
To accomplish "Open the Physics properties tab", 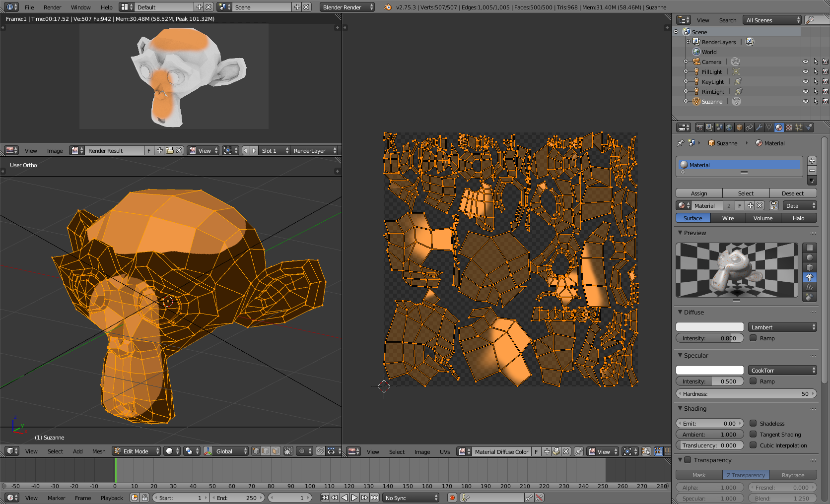I will click(809, 127).
